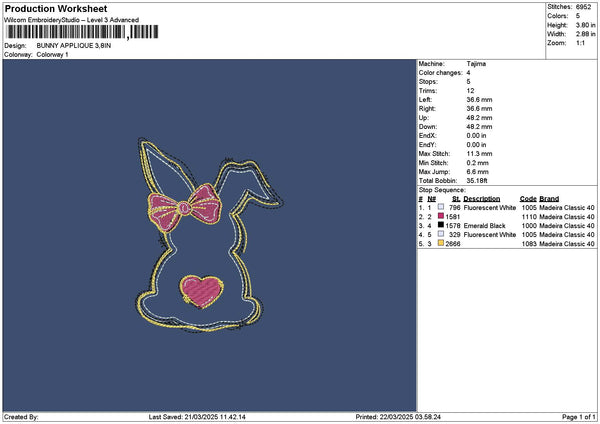
Task: Click the 'Brand' column header
Action: [549, 199]
